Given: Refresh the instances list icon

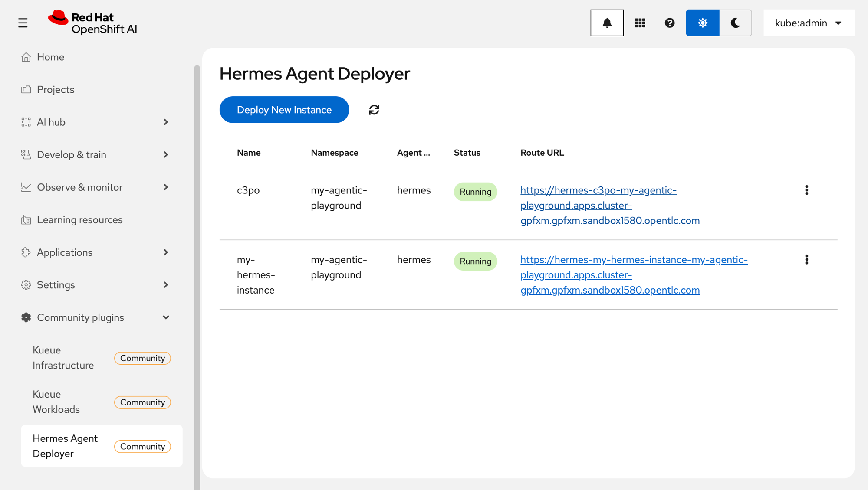Looking at the screenshot, I should (374, 110).
